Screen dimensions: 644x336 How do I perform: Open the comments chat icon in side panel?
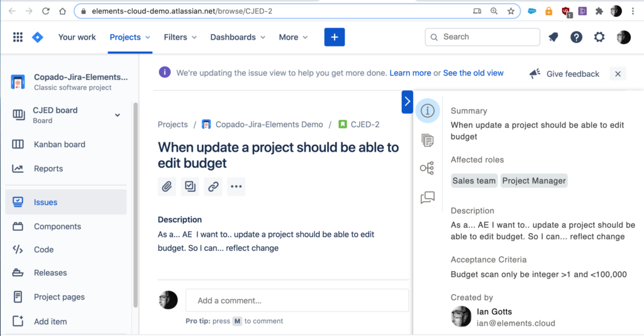point(427,198)
